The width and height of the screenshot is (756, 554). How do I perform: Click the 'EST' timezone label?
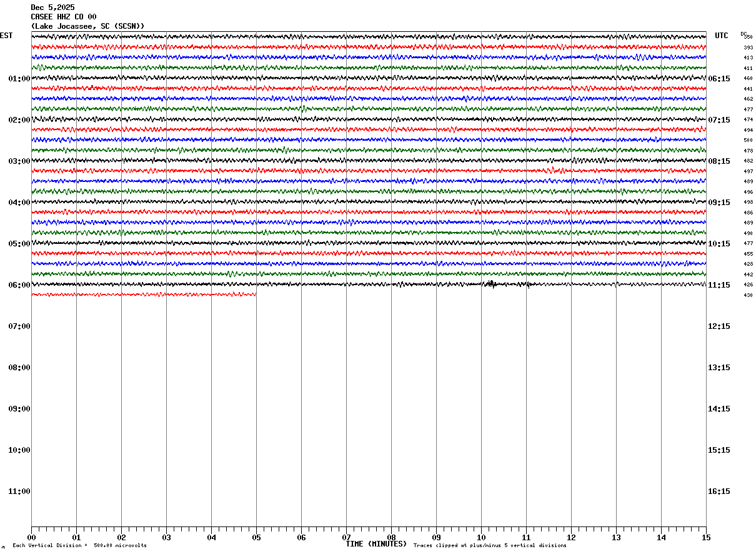6,36
